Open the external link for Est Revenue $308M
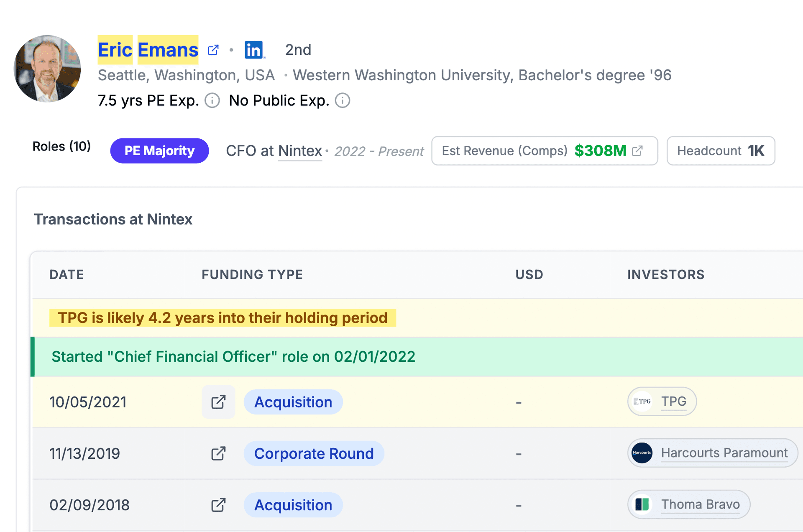 click(637, 151)
